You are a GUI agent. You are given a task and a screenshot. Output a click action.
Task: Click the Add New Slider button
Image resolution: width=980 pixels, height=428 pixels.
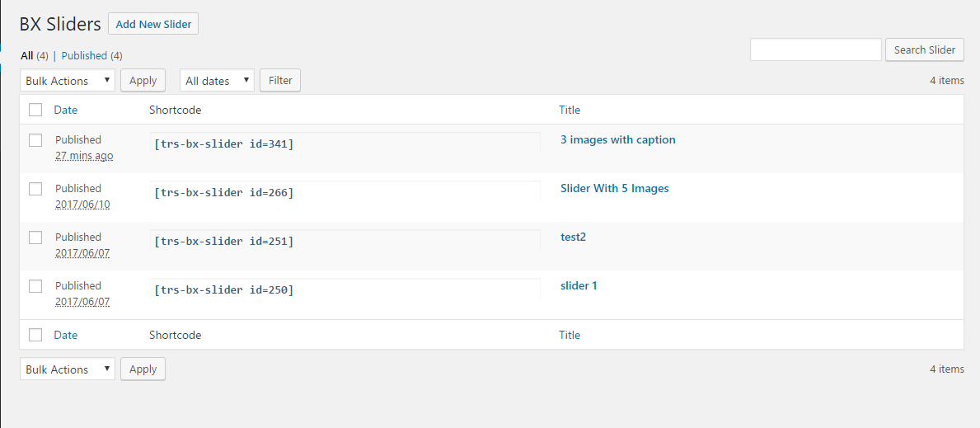point(153,24)
